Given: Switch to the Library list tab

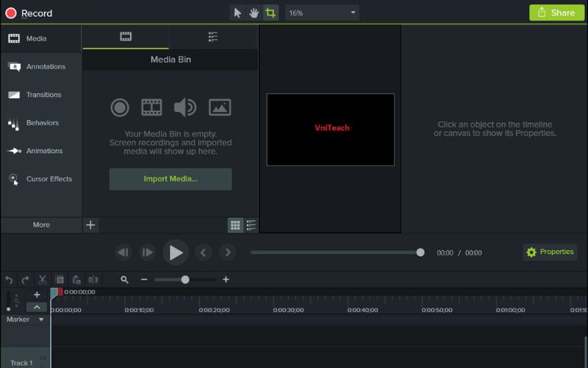Looking at the screenshot, I should pos(213,37).
